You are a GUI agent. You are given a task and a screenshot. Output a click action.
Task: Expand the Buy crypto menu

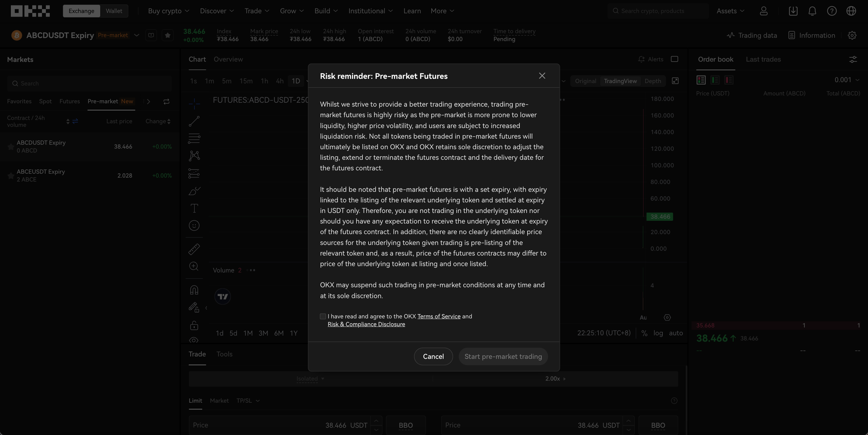tap(169, 11)
